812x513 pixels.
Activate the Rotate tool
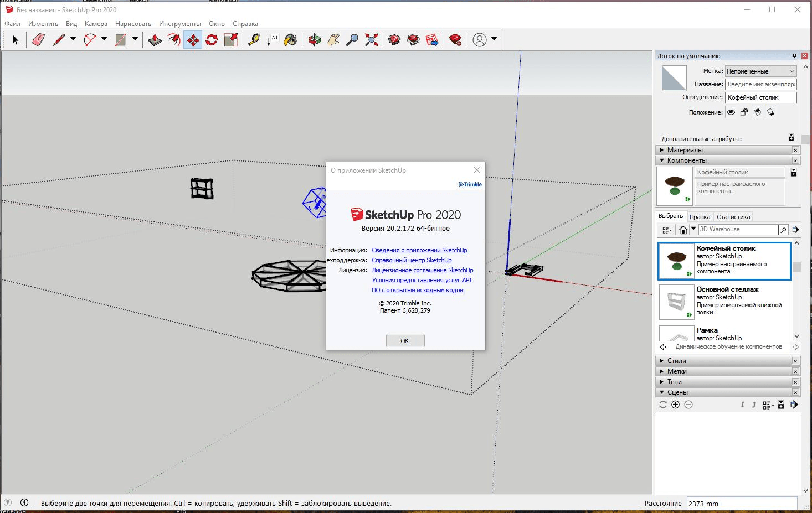(211, 39)
